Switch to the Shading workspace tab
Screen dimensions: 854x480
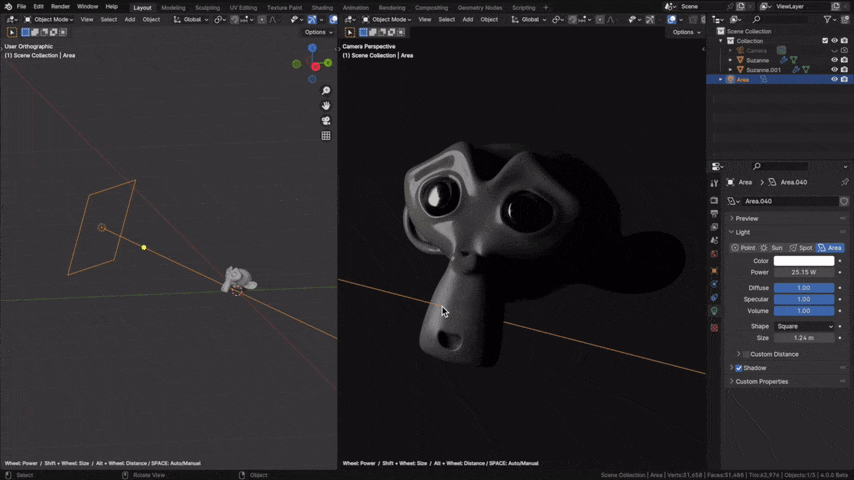[x=322, y=8]
